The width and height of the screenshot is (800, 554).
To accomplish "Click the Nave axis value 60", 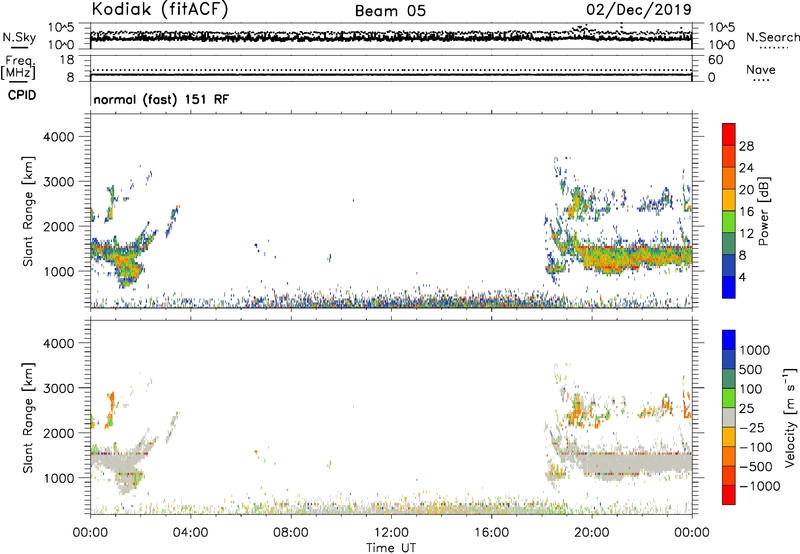I will [x=716, y=60].
